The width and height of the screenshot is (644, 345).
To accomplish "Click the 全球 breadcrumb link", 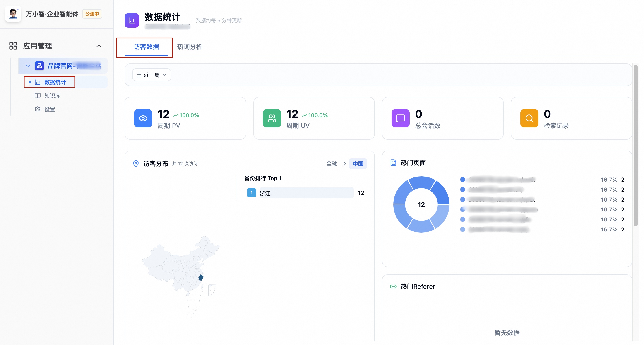I will point(332,163).
